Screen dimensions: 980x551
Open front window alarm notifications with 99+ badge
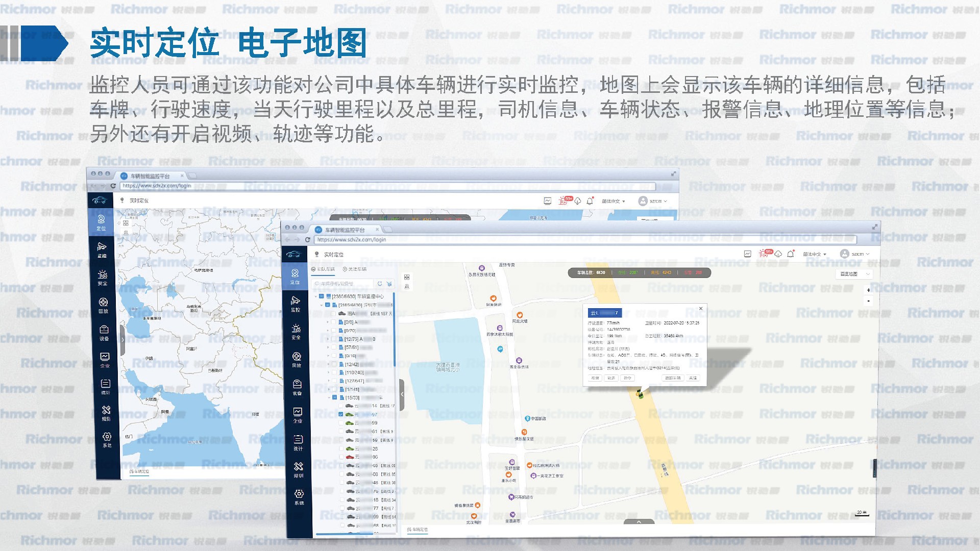(765, 253)
